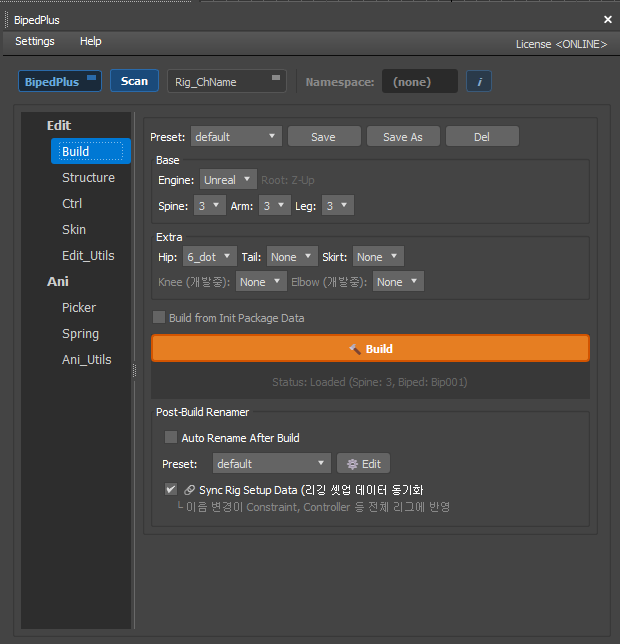Close the BipedPlus panel

click(x=607, y=19)
